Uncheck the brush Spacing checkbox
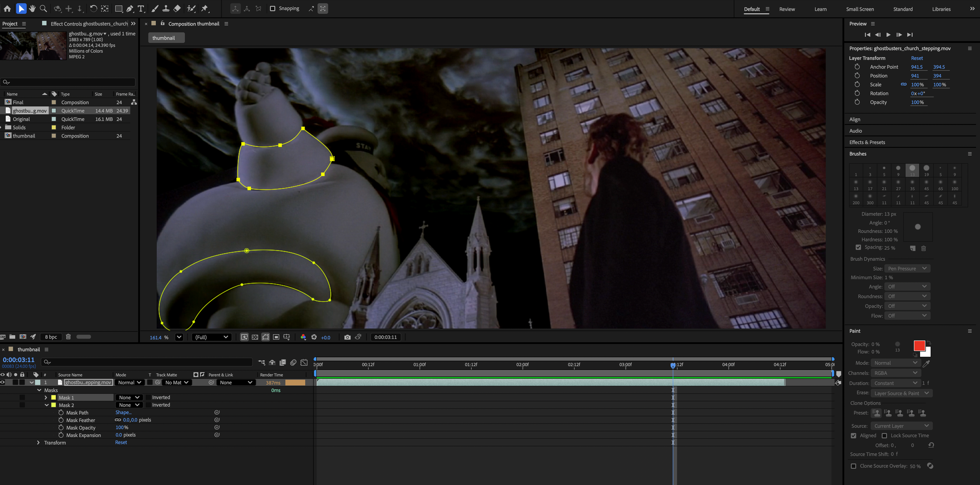Image resolution: width=980 pixels, height=485 pixels. (x=858, y=247)
